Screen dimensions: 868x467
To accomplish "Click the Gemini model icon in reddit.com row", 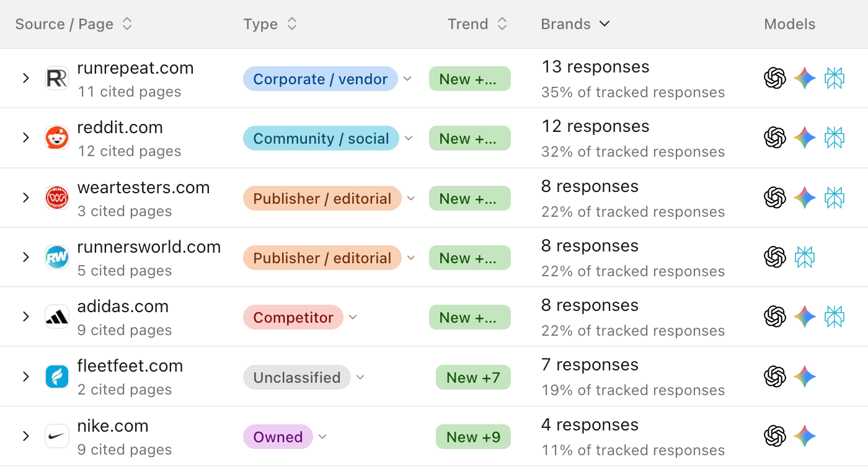I will coord(805,137).
